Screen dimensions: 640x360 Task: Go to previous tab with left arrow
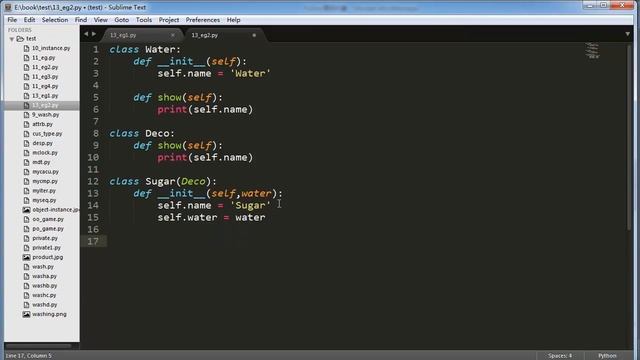[86, 34]
